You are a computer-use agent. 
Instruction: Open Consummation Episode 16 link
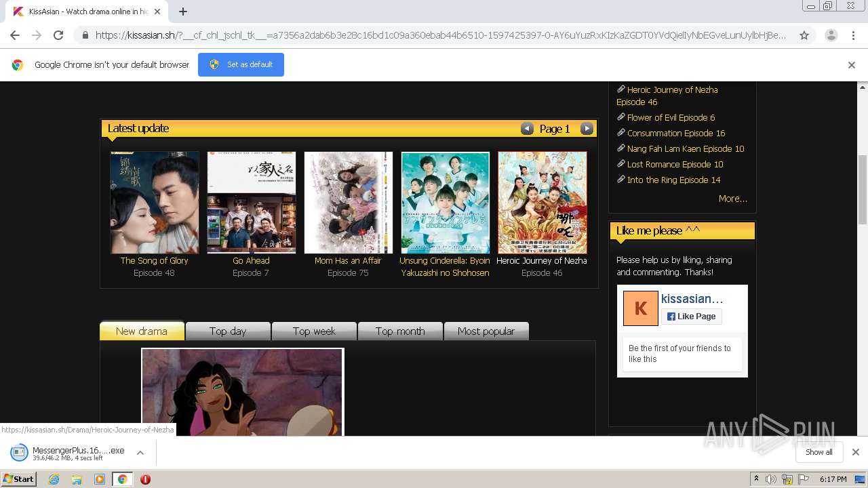pyautogui.click(x=676, y=133)
